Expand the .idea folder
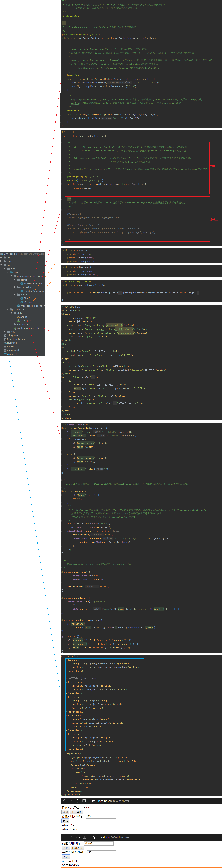This screenshot has width=222, height=868. pos(1,257)
